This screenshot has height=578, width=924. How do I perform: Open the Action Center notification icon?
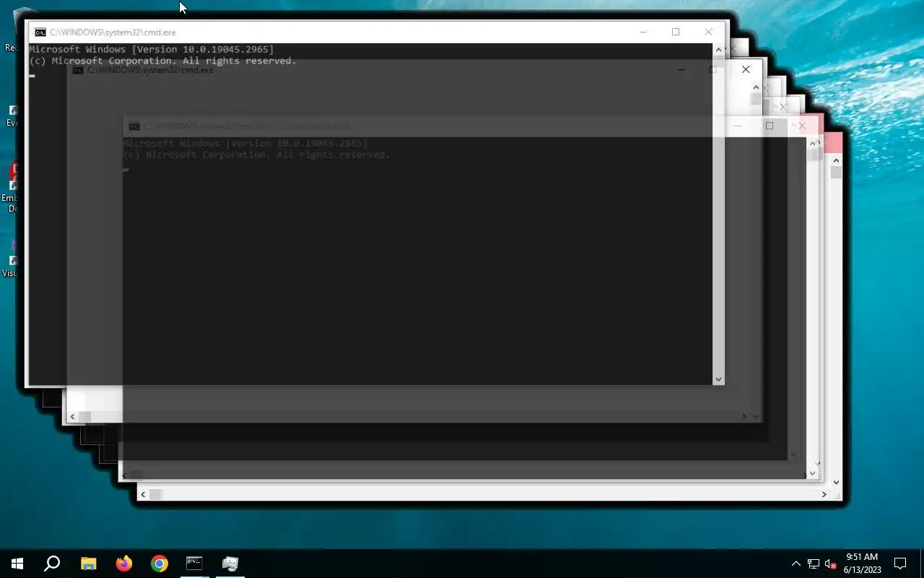pyautogui.click(x=900, y=564)
